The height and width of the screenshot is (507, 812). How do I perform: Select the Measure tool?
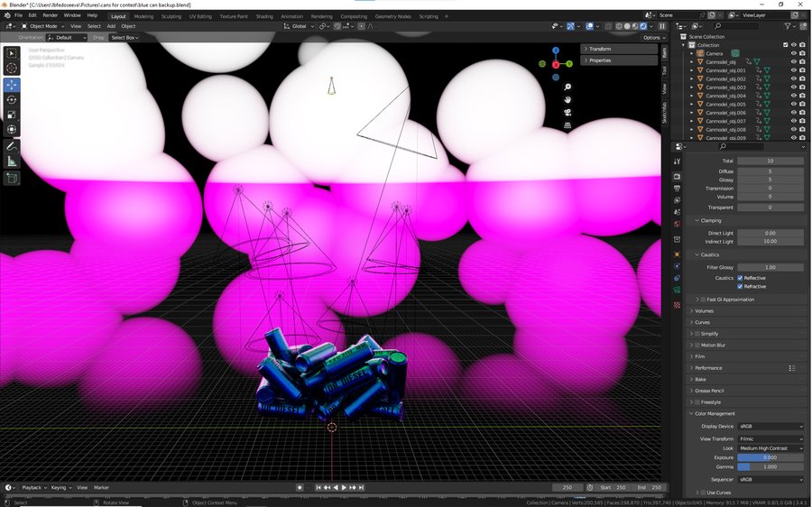(x=12, y=161)
